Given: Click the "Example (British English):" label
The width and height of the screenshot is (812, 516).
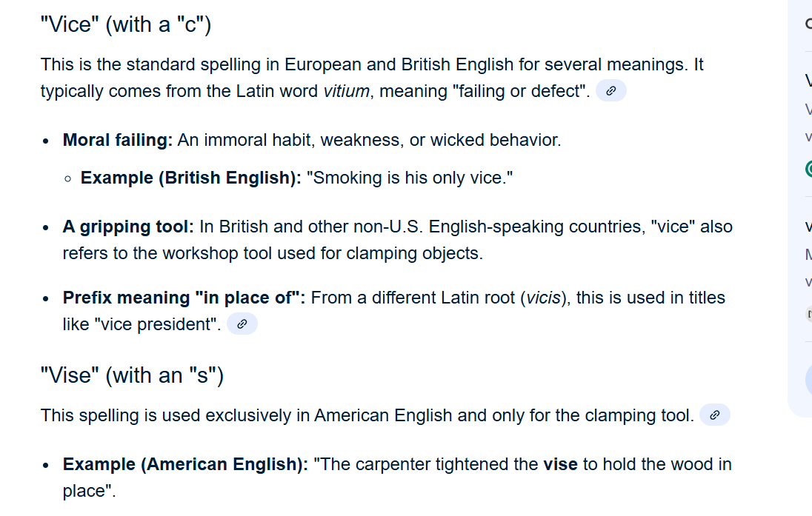Looking at the screenshot, I should click(x=191, y=178).
